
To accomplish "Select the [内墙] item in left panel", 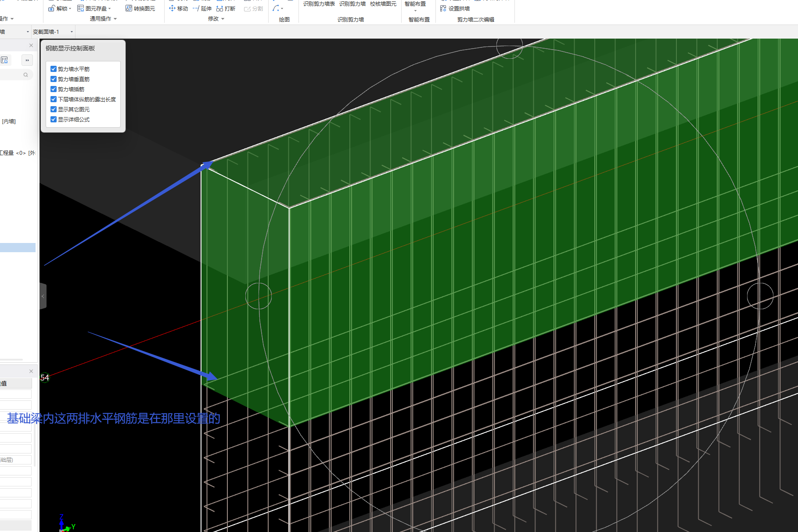I will pos(9,121).
